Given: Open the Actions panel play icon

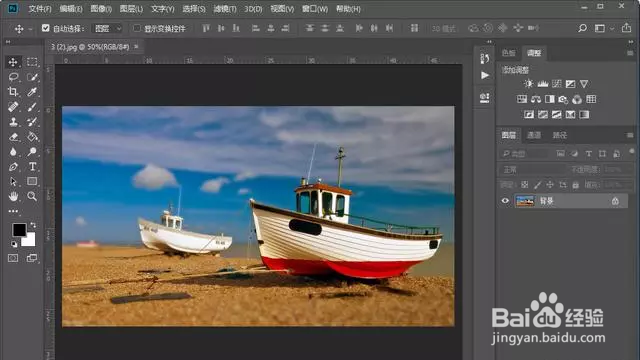Looking at the screenshot, I should click(x=484, y=75).
